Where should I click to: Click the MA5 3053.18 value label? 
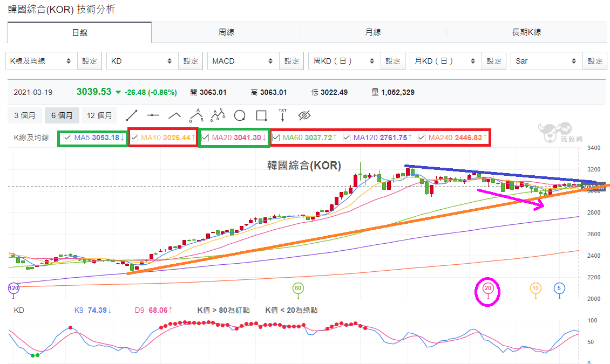99,138
